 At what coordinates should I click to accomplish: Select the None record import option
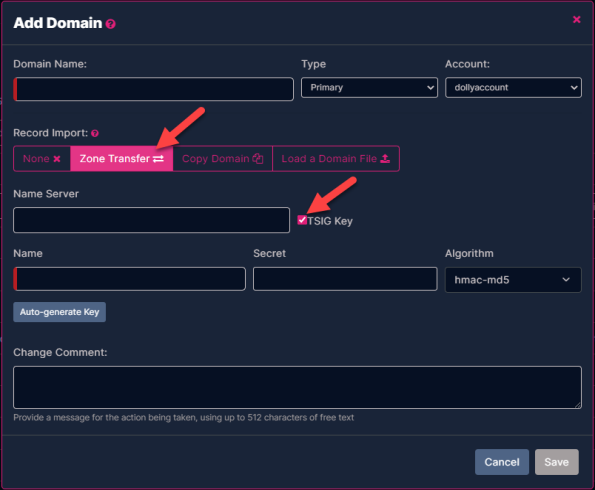42,159
